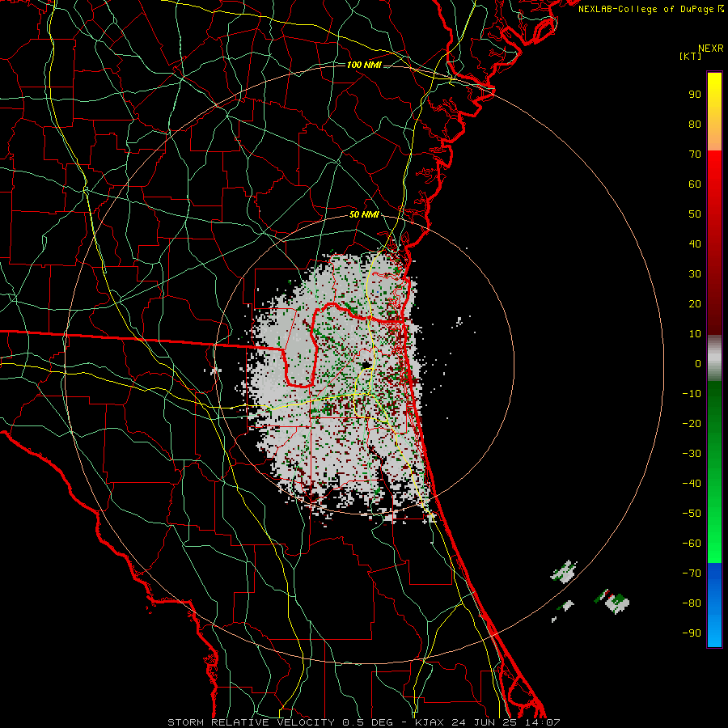Screen dimensions: 728x728
Task: Pick the blue segment of the color bar
Action: 714,605
